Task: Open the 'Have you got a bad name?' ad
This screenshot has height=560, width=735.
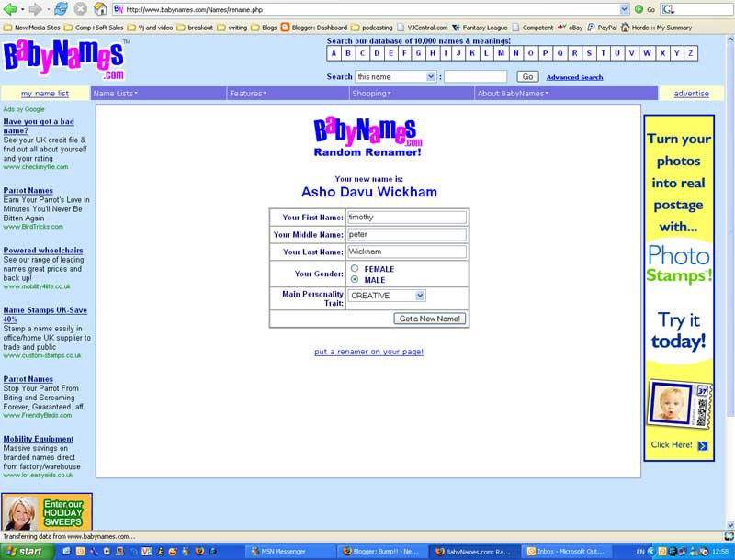Action: pos(39,126)
